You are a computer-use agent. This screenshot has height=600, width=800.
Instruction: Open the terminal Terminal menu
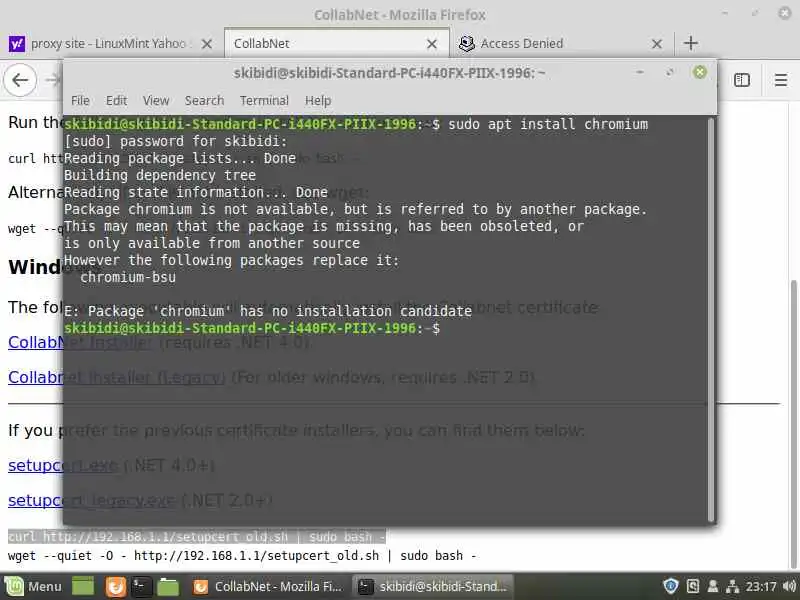pos(264,101)
